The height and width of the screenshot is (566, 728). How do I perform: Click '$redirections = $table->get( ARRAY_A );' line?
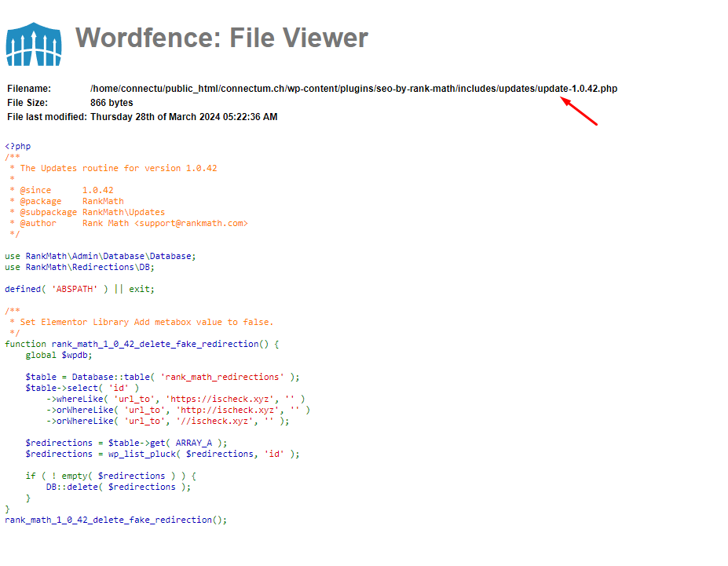click(126, 443)
